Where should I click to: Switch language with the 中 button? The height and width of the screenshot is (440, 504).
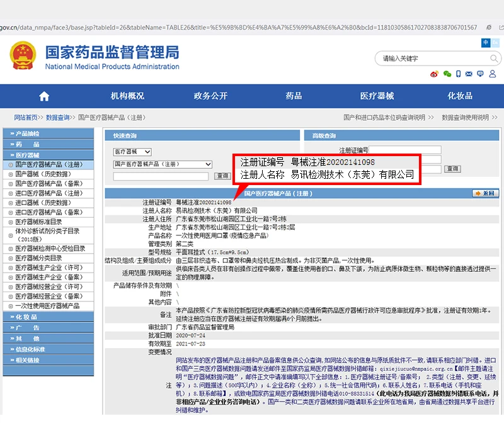click(x=485, y=42)
